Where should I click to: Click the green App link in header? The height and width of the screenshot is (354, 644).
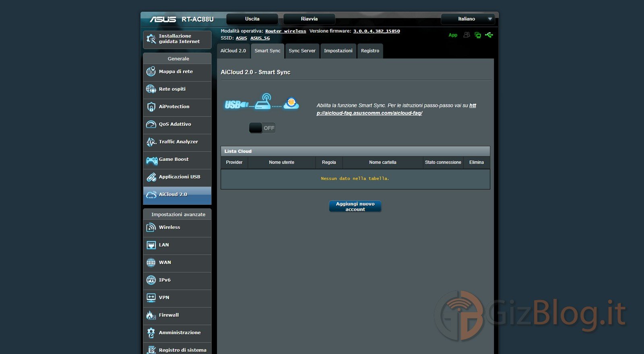pos(453,35)
